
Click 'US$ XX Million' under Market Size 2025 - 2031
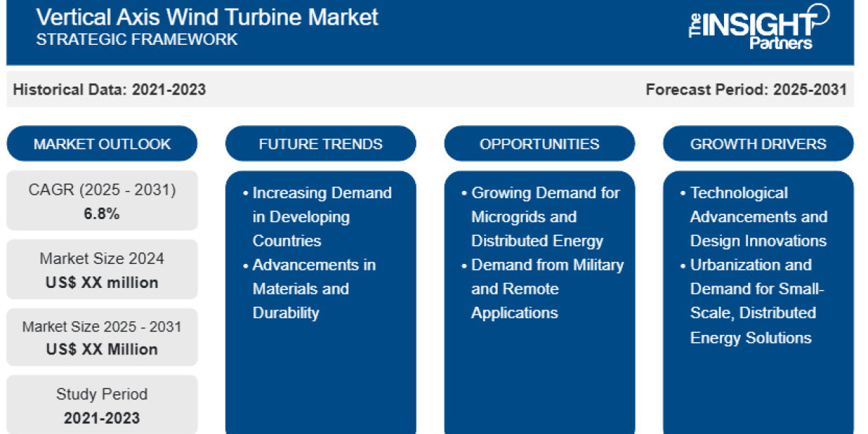click(102, 349)
